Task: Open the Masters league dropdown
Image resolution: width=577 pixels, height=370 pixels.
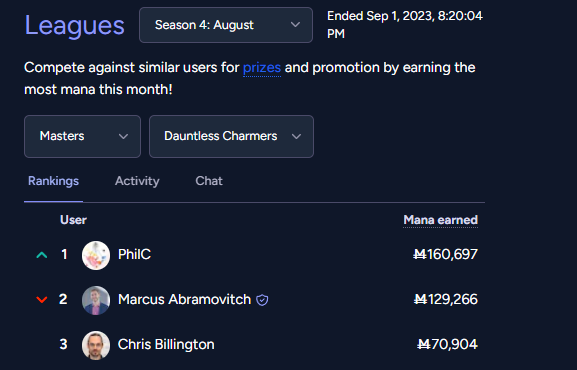Action: pyautogui.click(x=82, y=137)
